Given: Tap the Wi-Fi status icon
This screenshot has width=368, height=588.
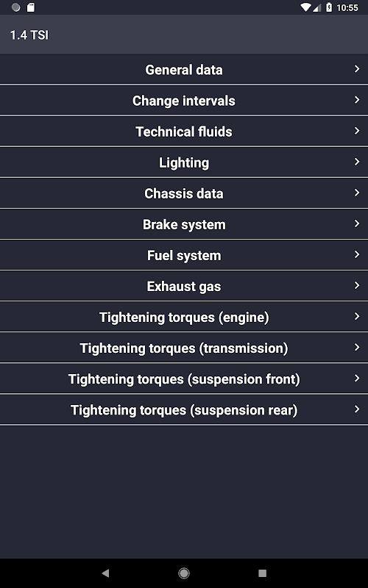Looking at the screenshot, I should pos(306,7).
